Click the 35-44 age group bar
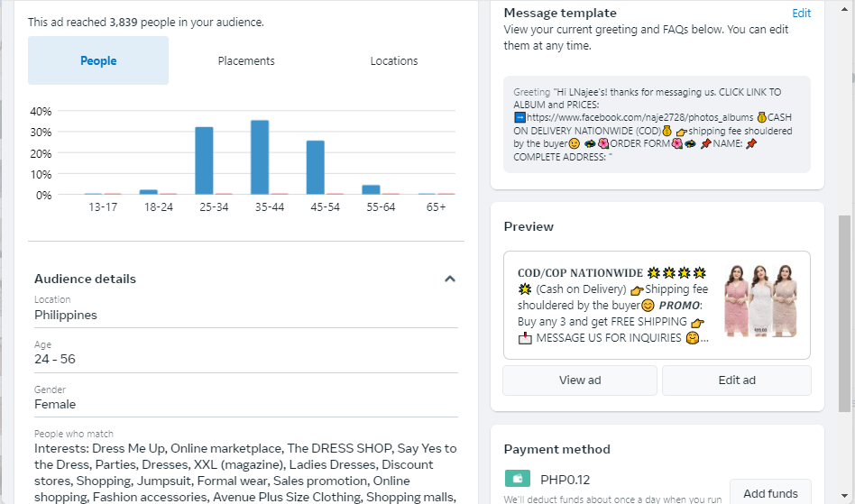855x504 pixels. tap(260, 158)
